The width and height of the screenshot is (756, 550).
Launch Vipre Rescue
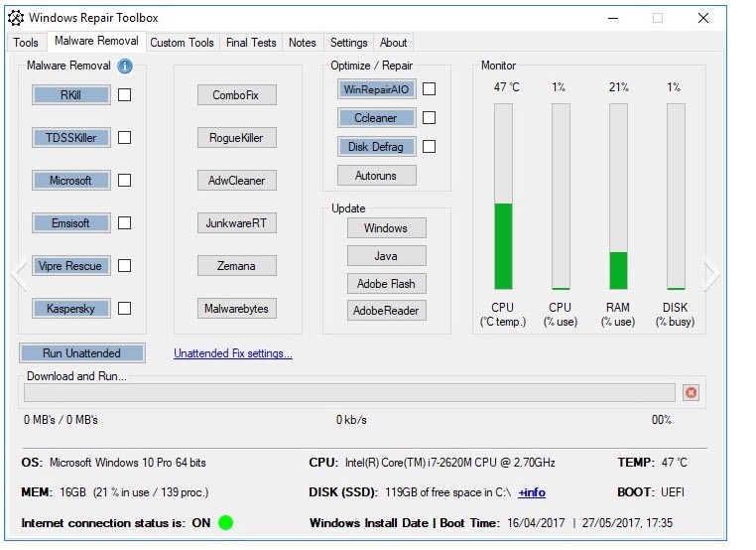tap(71, 266)
